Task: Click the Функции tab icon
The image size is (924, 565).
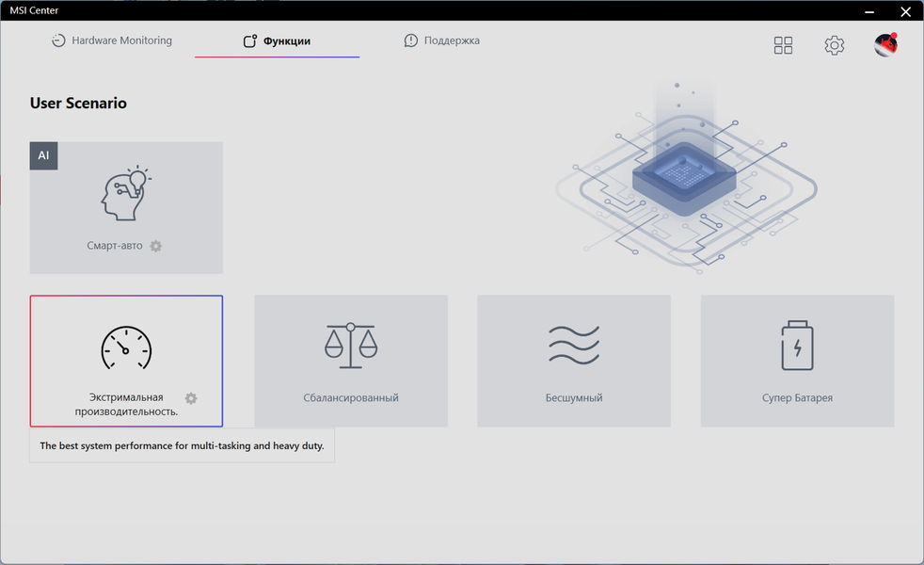Action: tap(250, 40)
